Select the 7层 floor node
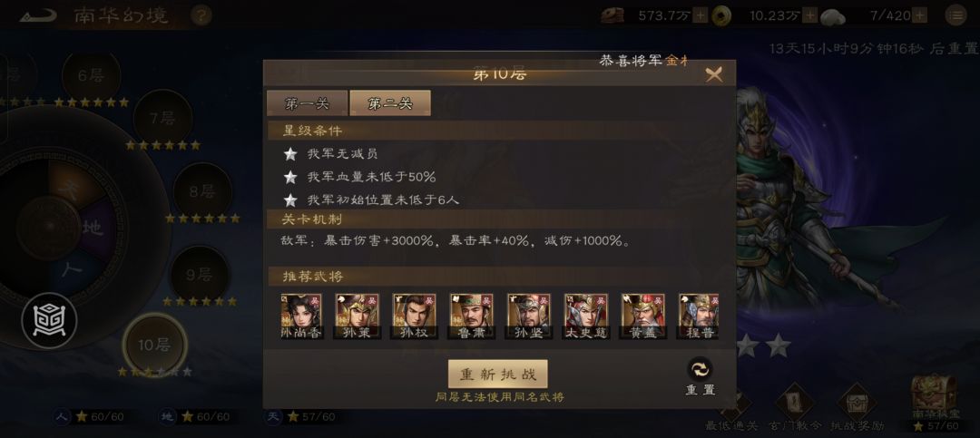The width and height of the screenshot is (980, 438). point(162,118)
